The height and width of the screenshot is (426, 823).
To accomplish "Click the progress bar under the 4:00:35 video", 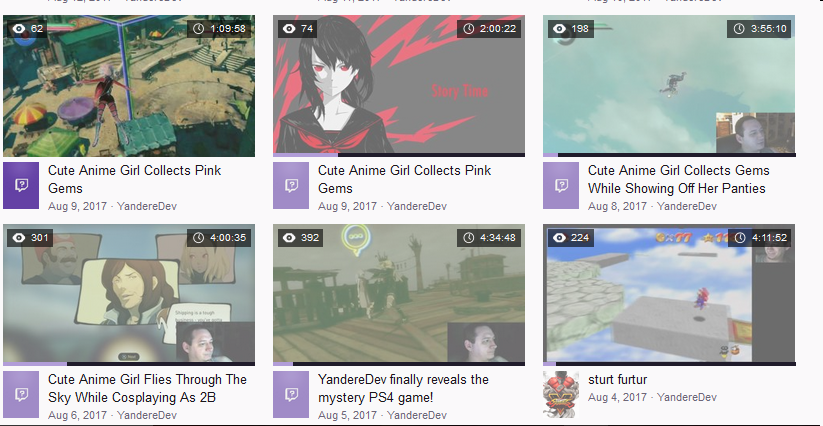I will pos(129,364).
